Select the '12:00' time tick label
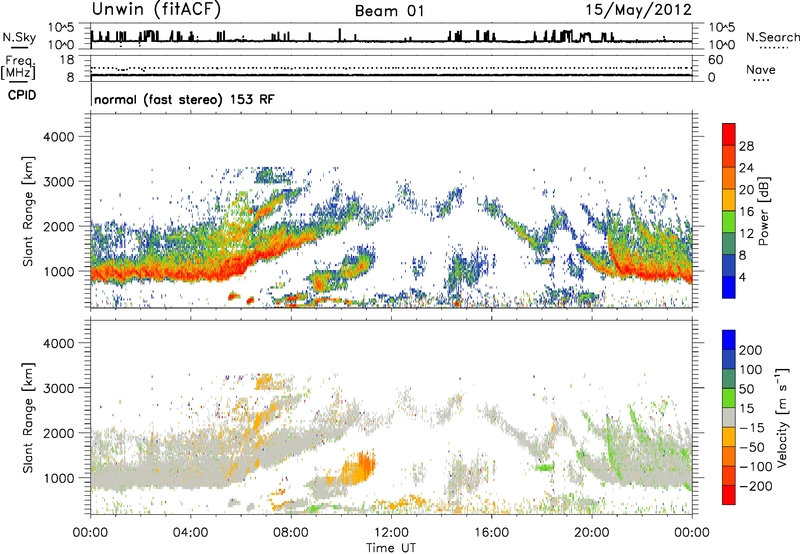800x554 pixels. pos(391,533)
